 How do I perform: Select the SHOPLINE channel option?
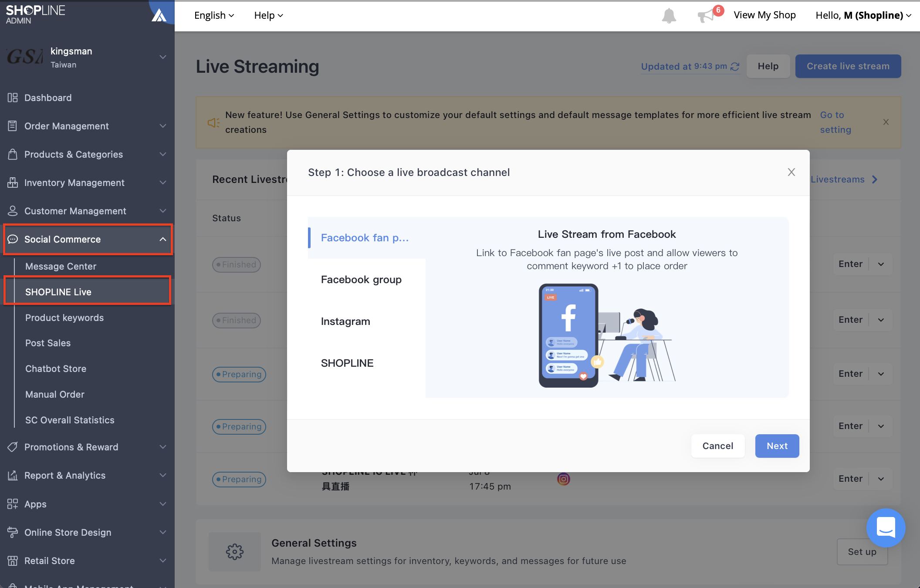click(367, 363)
